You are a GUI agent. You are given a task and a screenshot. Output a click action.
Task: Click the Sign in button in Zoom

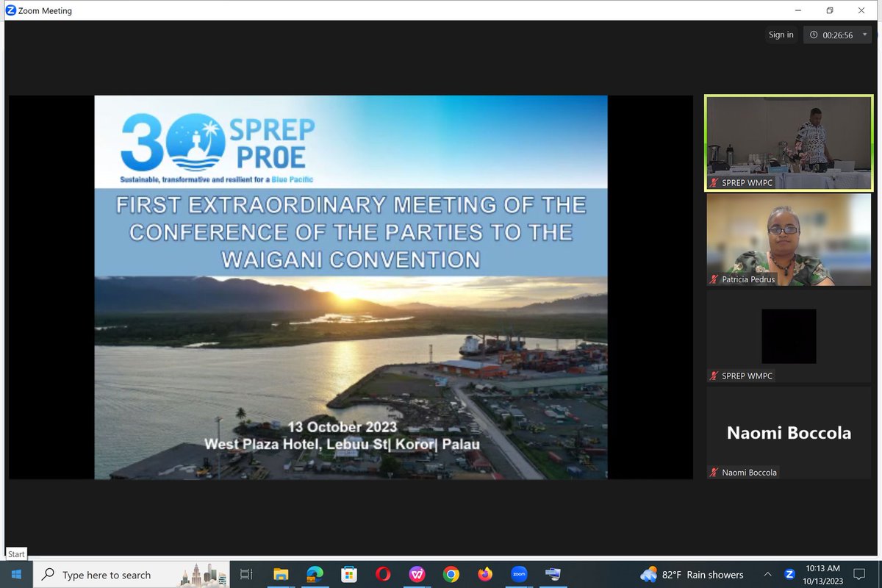click(x=781, y=35)
